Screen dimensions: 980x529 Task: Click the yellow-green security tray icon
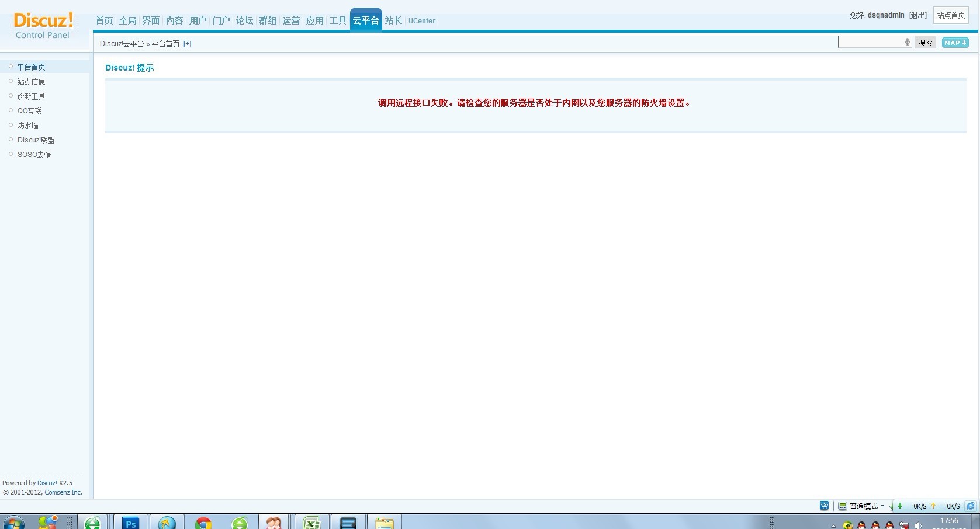[x=847, y=525]
